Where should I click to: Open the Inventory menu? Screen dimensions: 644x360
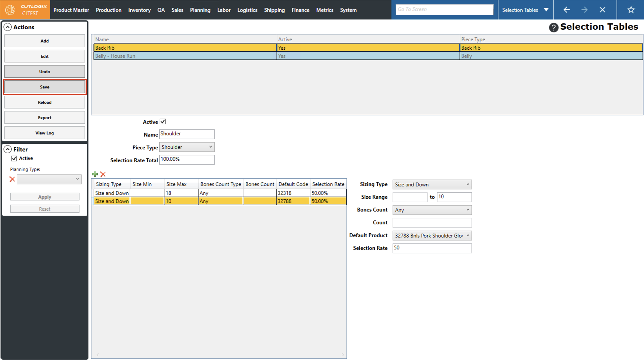tap(139, 10)
